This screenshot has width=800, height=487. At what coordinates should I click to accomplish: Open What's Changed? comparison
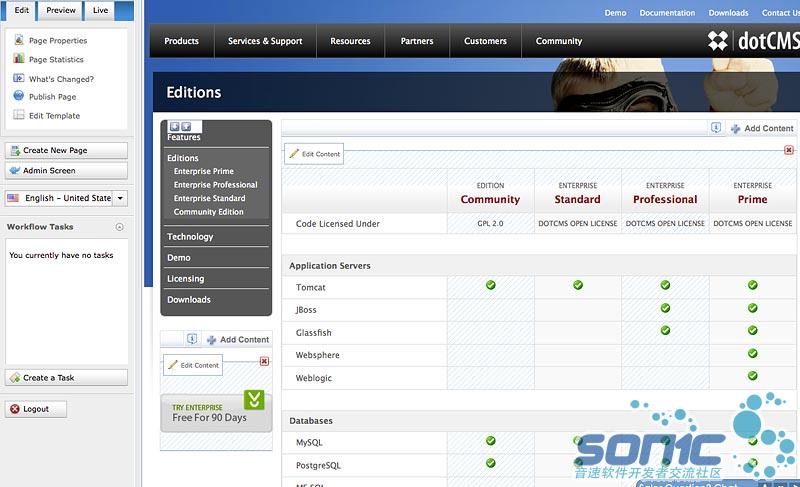point(61,79)
